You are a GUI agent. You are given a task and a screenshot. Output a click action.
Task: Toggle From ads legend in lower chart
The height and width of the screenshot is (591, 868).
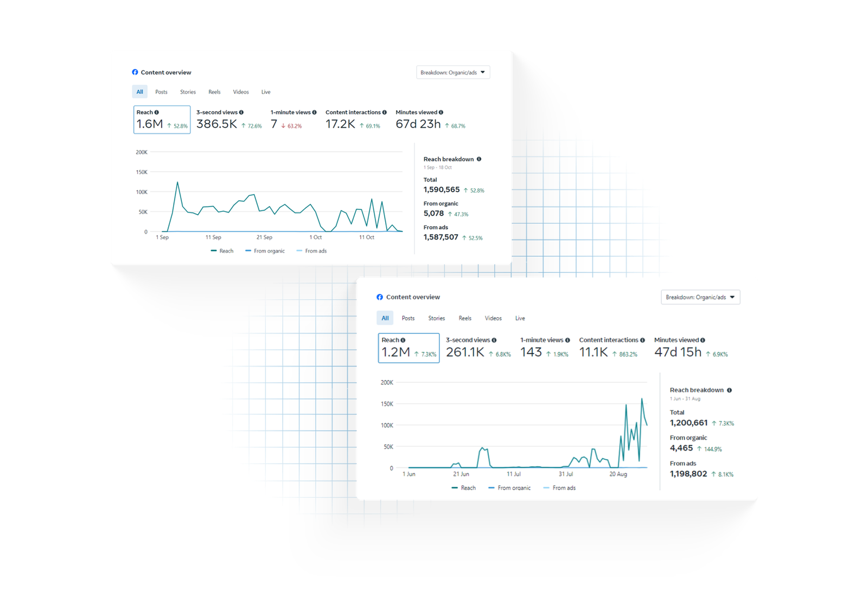(559, 488)
